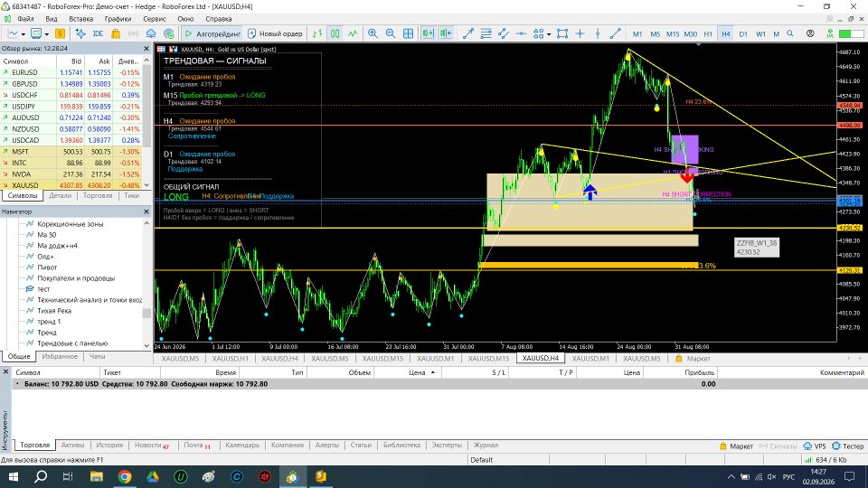Viewport: 868px width, 488px height.
Task: Open the IDE MetaEditor button
Action: point(98,33)
